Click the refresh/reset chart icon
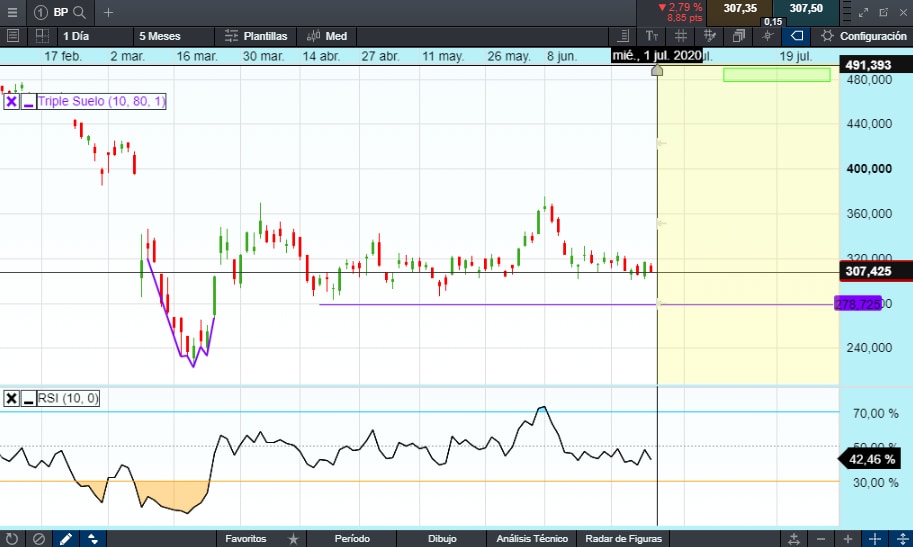Screen dimensions: 913x547 (12, 539)
